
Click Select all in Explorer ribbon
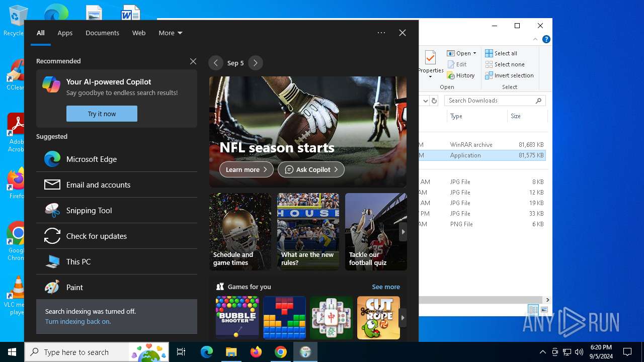501,53
